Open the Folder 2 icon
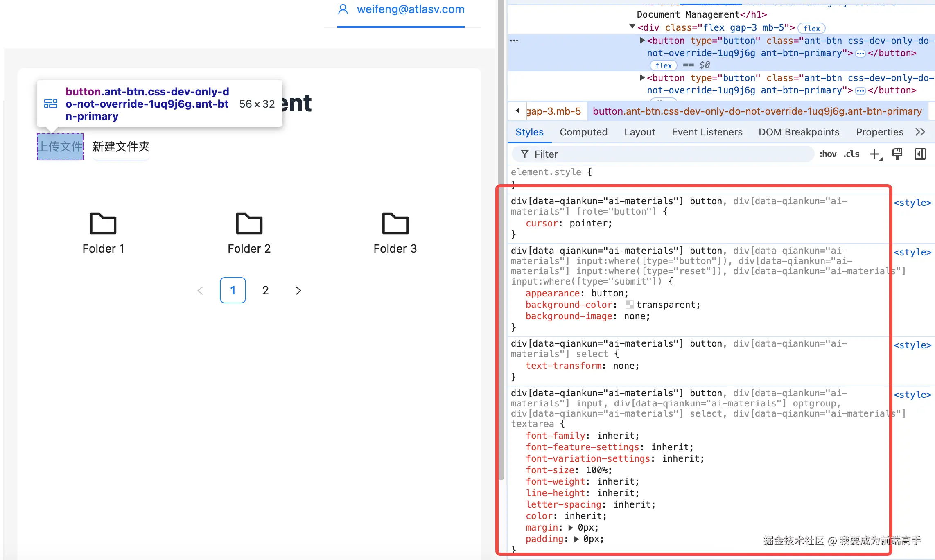 point(249,224)
